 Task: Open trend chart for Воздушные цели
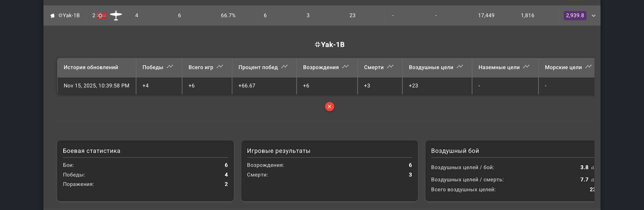[460, 67]
